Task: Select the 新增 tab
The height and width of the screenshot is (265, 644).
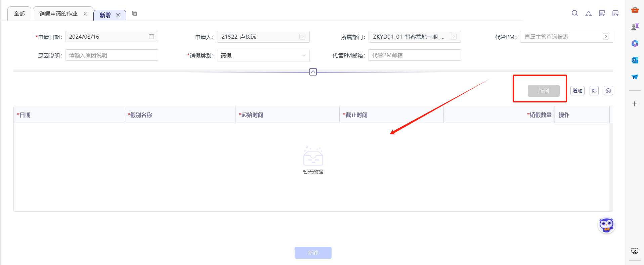Action: (105, 15)
